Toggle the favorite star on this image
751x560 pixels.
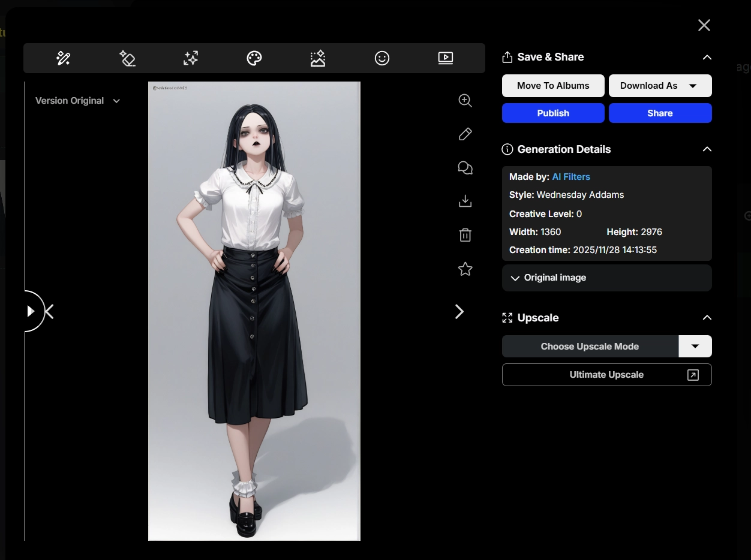(x=465, y=269)
